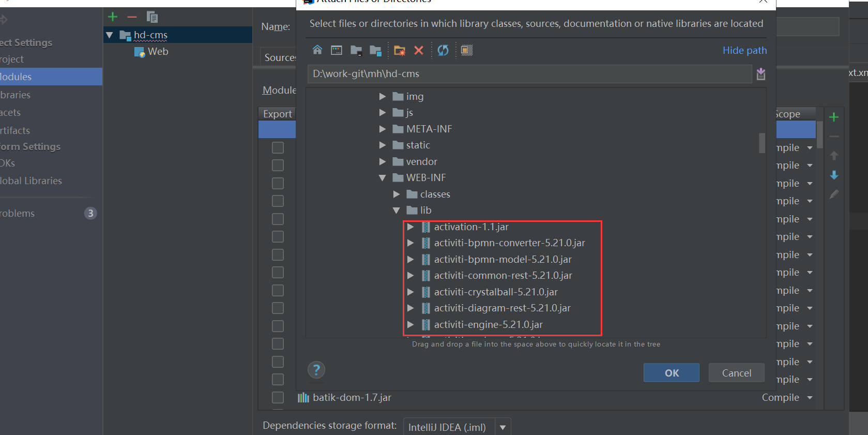Expand the js folder
This screenshot has height=435, width=868.
click(383, 112)
